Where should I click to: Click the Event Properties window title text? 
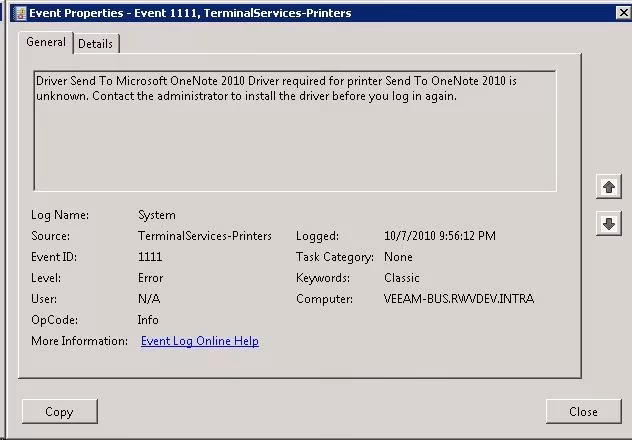tap(190, 13)
